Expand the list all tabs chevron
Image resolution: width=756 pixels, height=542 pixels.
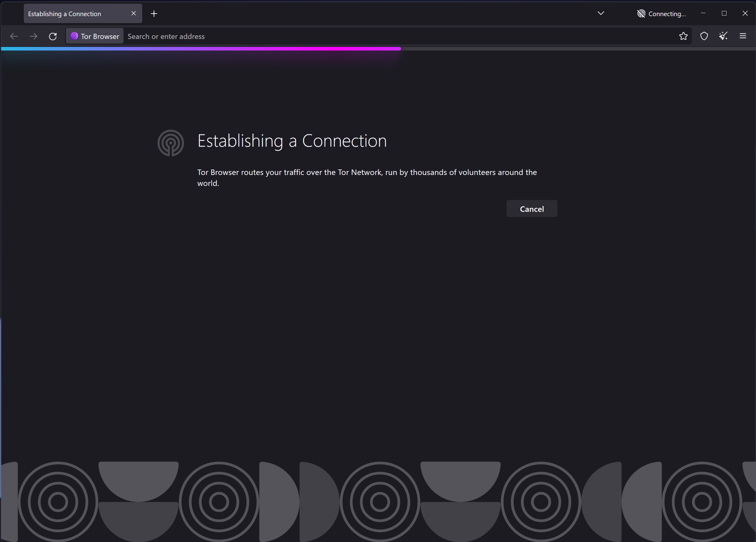601,13
